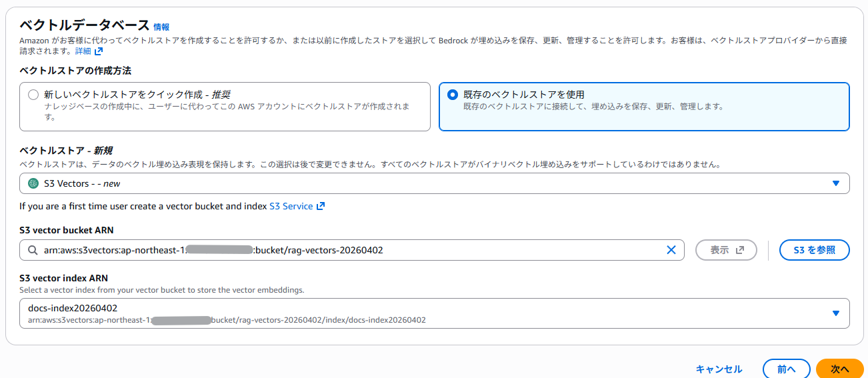Click the external link icon beside 詳細
This screenshot has width=868, height=378.
[99, 51]
